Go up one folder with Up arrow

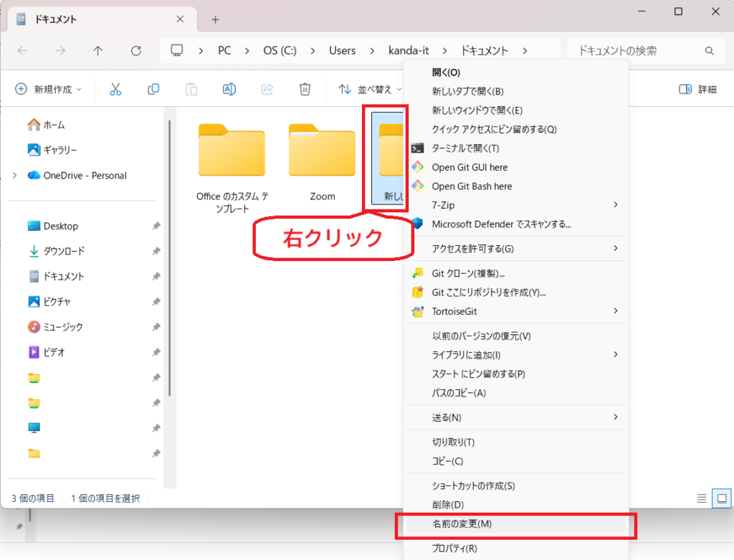point(98,51)
